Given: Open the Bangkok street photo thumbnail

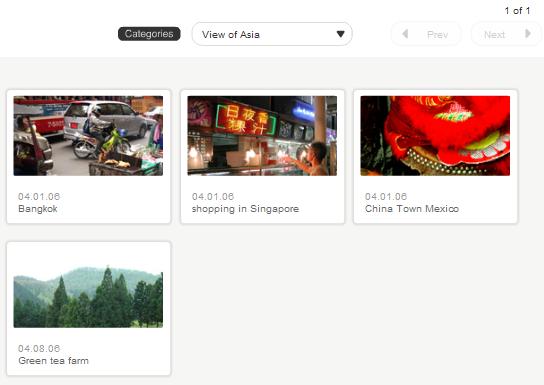Looking at the screenshot, I should (x=88, y=136).
